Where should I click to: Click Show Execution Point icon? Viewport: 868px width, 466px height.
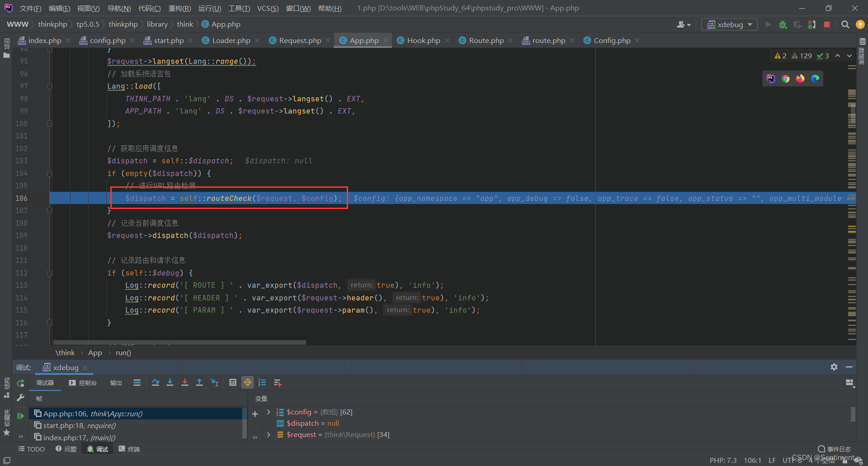click(137, 383)
